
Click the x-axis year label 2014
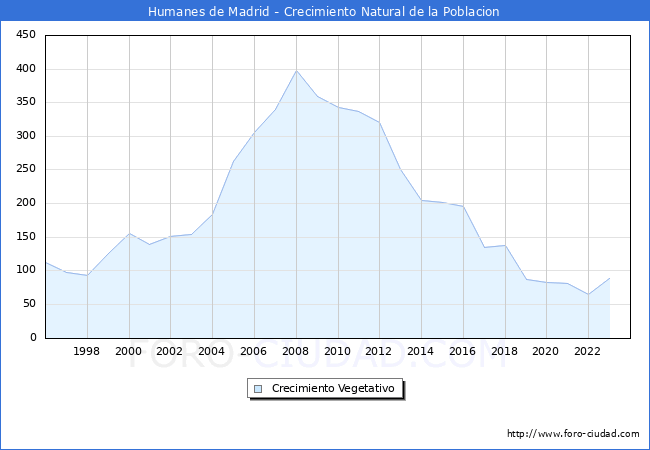tap(420, 351)
